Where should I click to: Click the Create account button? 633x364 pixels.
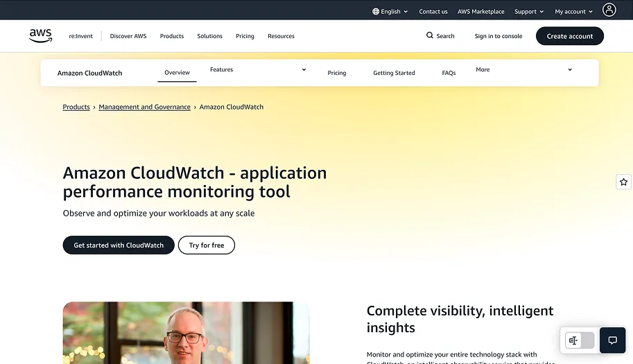point(570,36)
